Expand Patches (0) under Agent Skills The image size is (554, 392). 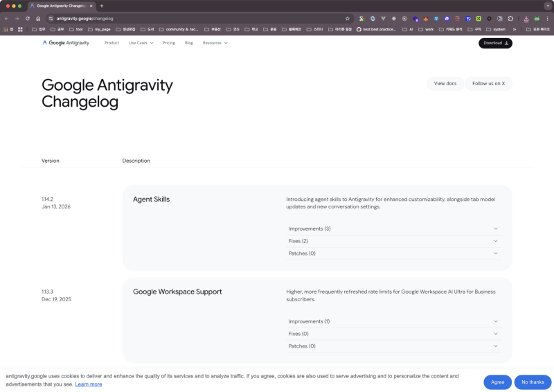(393, 253)
